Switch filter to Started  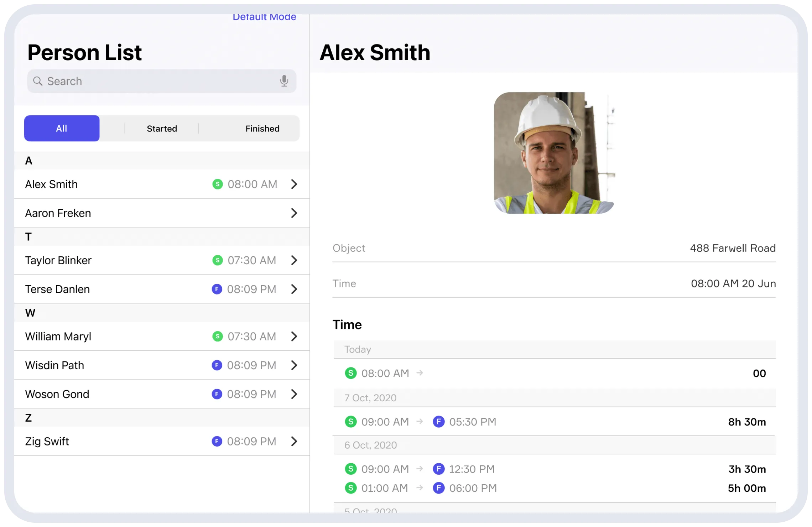pyautogui.click(x=162, y=129)
